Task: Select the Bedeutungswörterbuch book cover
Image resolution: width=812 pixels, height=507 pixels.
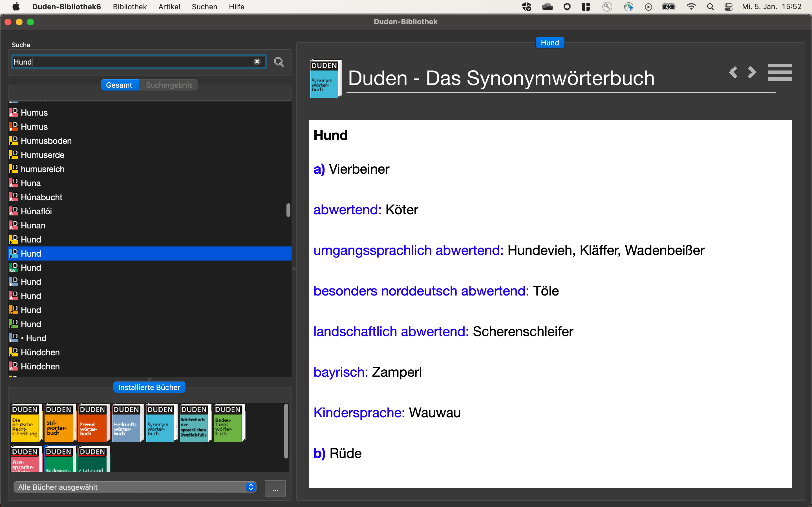Action: (x=228, y=423)
